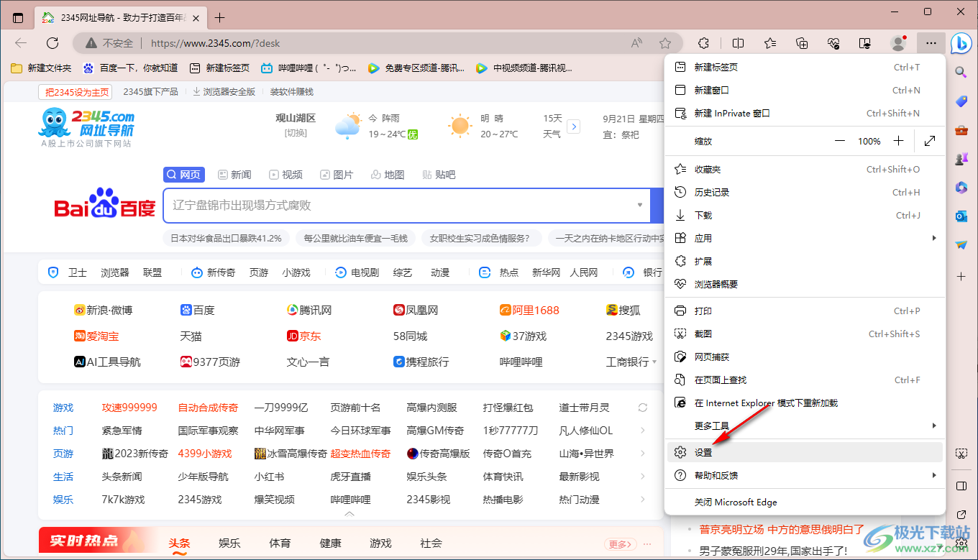Open the sidebar Outlook icon
This screenshot has width=978, height=560.
[961, 216]
